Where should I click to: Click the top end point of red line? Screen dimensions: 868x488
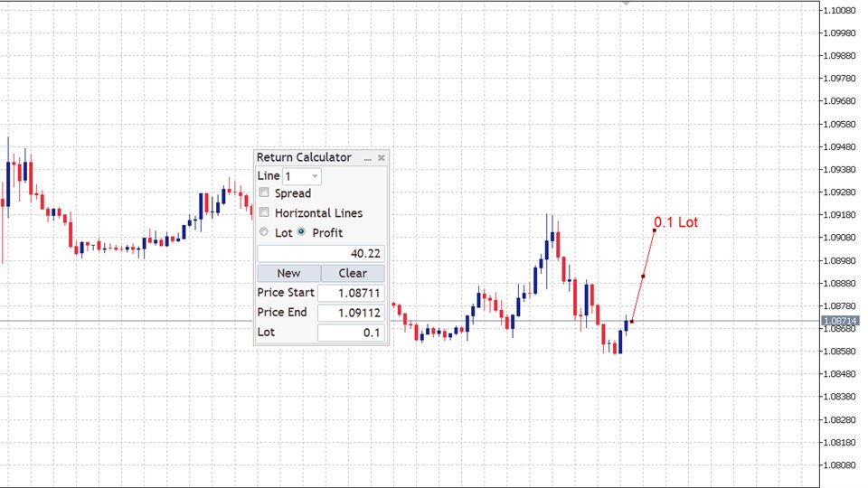[x=655, y=230]
